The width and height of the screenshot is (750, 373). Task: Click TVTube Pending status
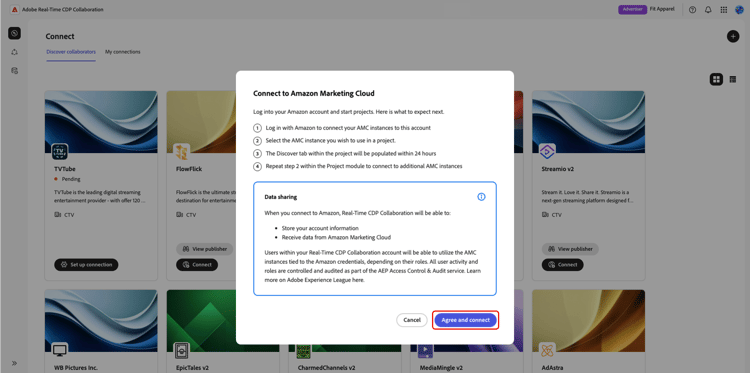point(67,179)
